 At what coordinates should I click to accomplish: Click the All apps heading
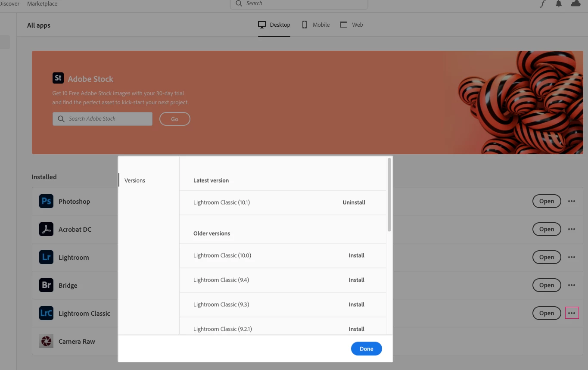tap(39, 25)
